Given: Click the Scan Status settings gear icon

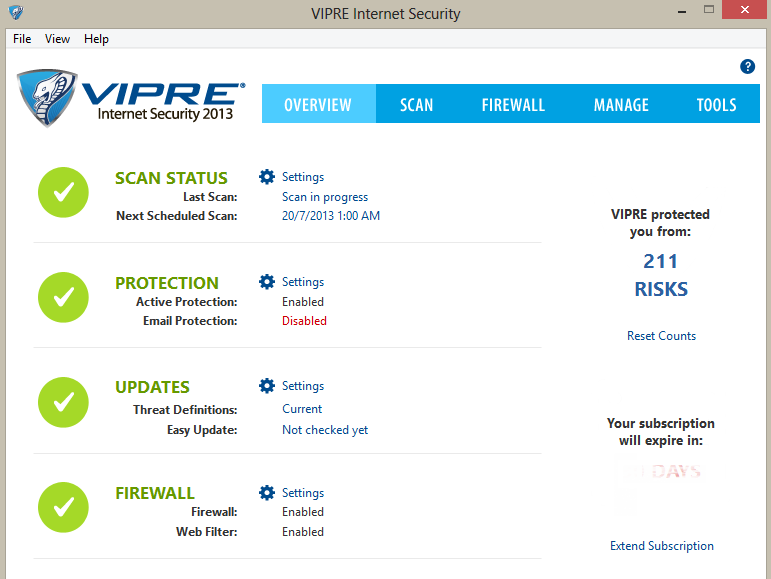Looking at the screenshot, I should click(x=267, y=177).
